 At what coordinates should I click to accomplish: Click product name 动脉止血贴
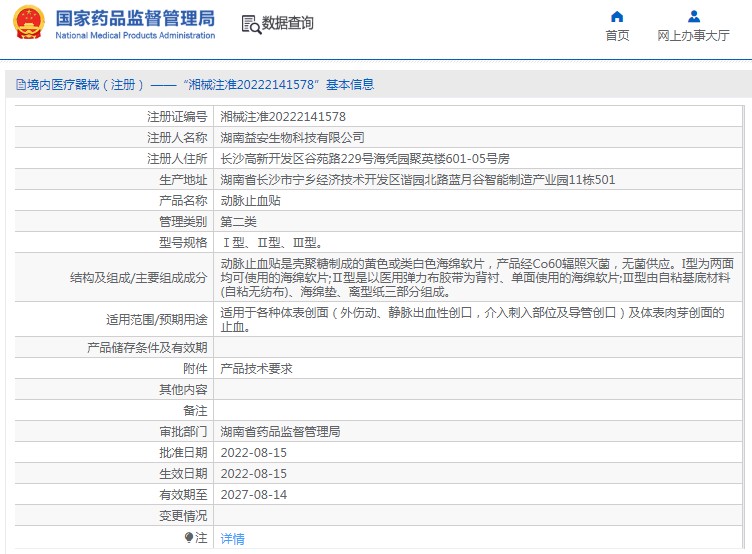pyautogui.click(x=250, y=200)
